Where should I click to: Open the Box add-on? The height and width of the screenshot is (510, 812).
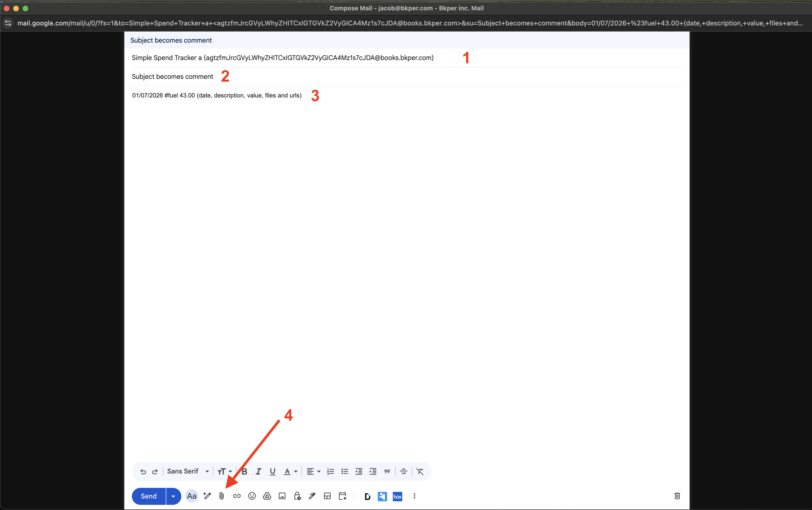(x=397, y=496)
